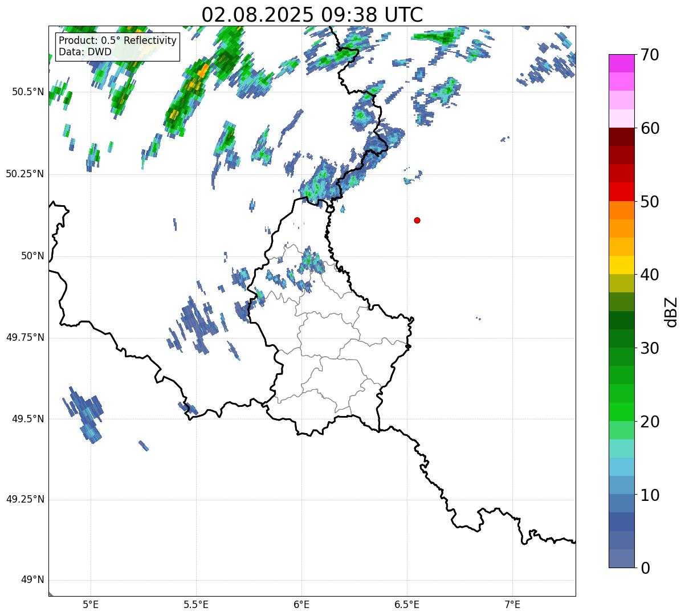The width and height of the screenshot is (685, 616).
Task: Click the 49°N latitude label
Action: coord(33,580)
